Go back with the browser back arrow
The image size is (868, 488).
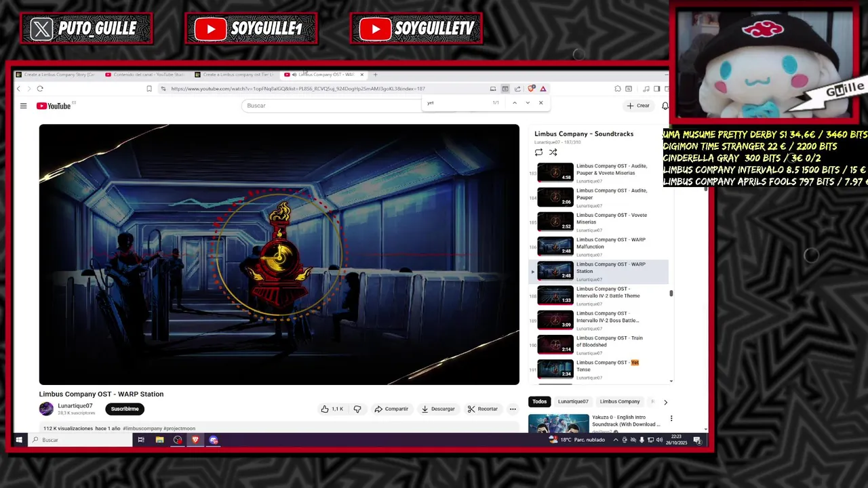pyautogui.click(x=18, y=89)
